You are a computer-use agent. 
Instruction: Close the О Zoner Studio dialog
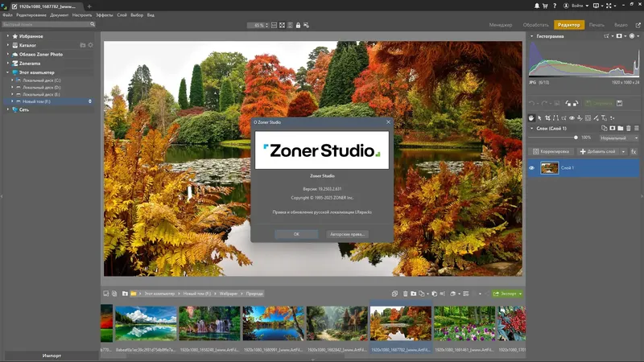388,122
